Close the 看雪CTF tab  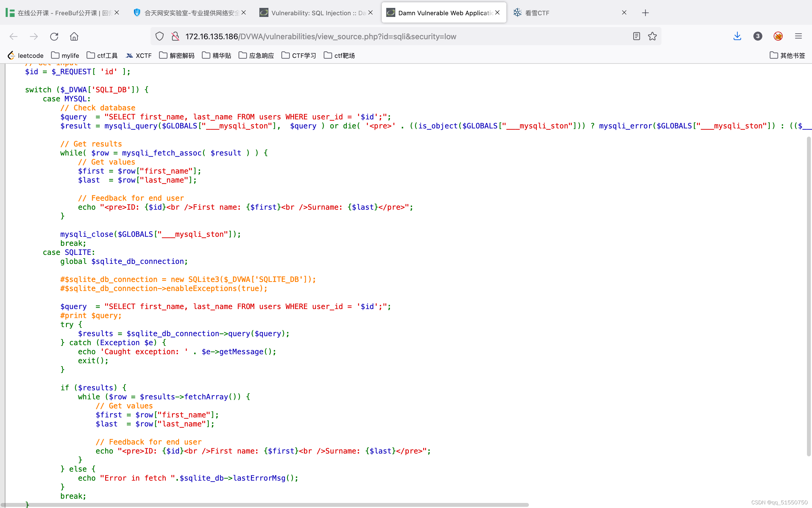point(624,13)
